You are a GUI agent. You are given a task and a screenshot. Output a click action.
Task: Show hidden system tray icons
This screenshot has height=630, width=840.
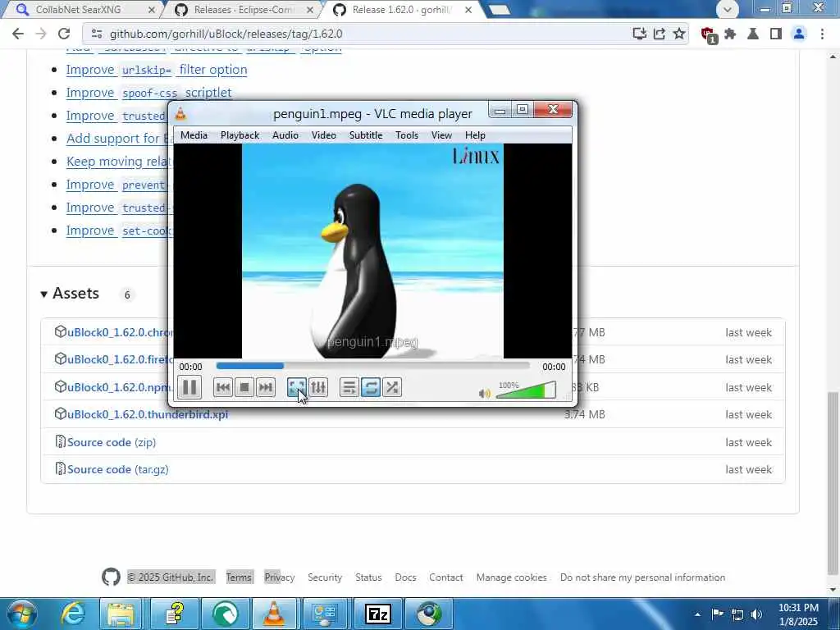point(697,614)
